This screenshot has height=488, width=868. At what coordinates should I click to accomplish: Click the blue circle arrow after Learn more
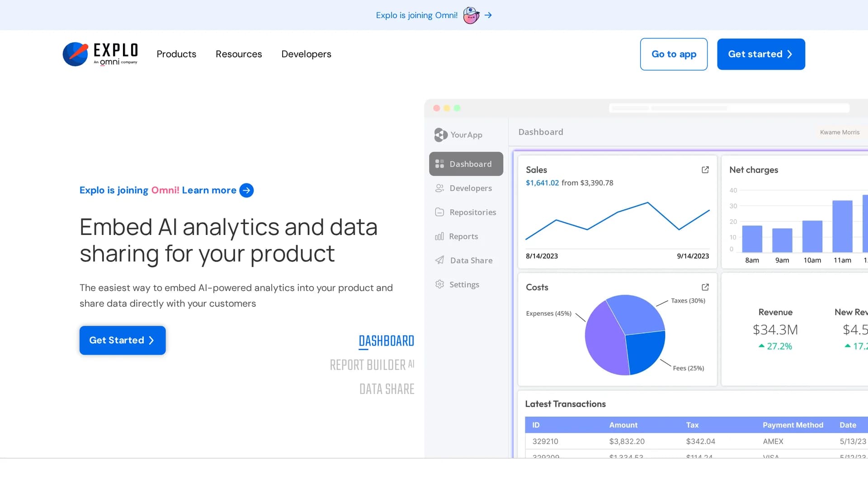246,190
